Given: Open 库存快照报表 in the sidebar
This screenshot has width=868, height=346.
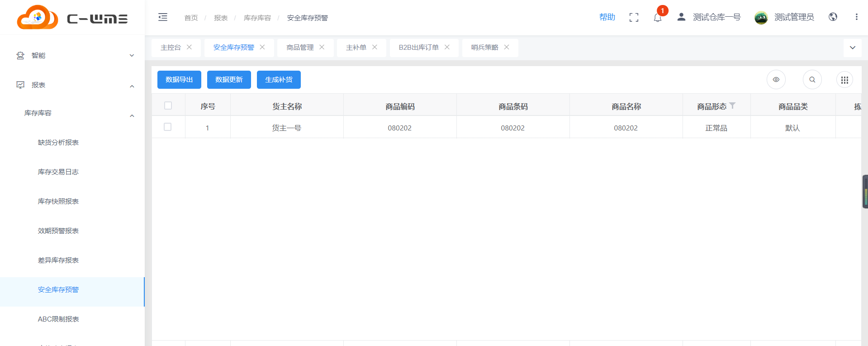Looking at the screenshot, I should pos(58,201).
